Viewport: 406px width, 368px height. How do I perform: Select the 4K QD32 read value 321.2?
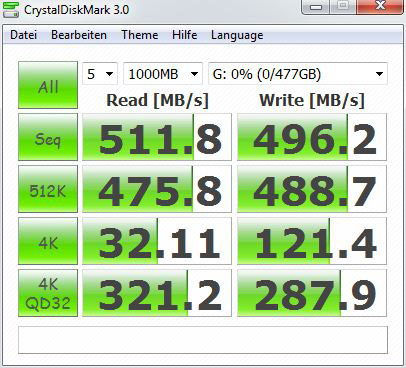click(157, 293)
